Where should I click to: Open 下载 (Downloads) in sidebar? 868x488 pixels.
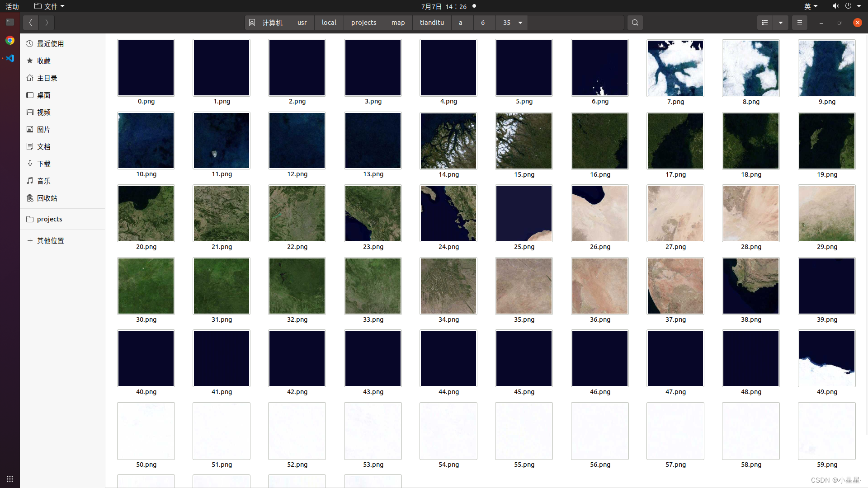pyautogui.click(x=62, y=164)
